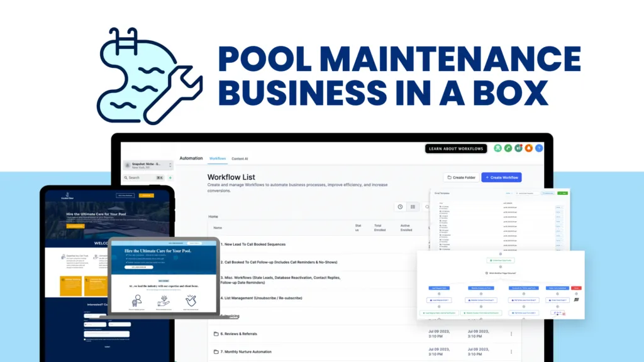Click the Crystal Clear logo on the tablet site

67,196
